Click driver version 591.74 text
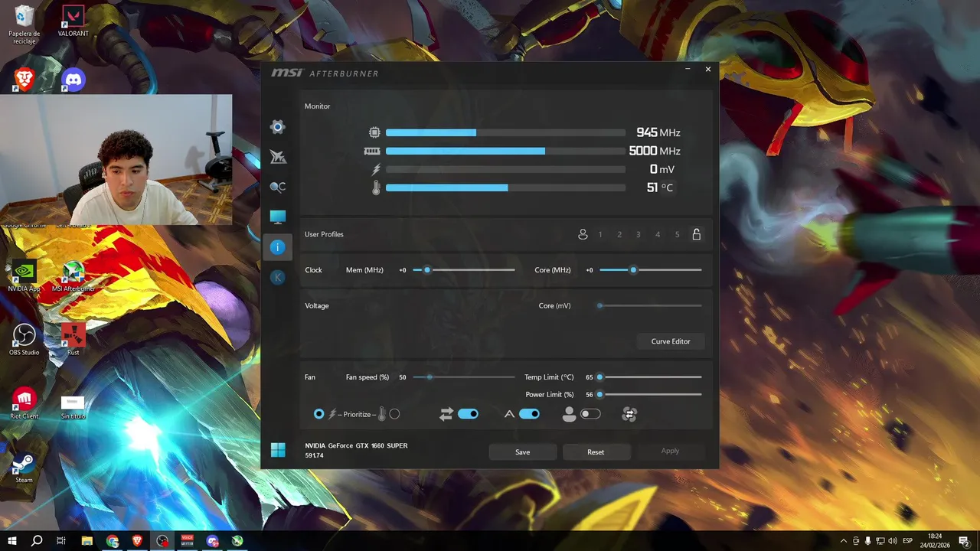This screenshot has width=980, height=551. pos(314,455)
